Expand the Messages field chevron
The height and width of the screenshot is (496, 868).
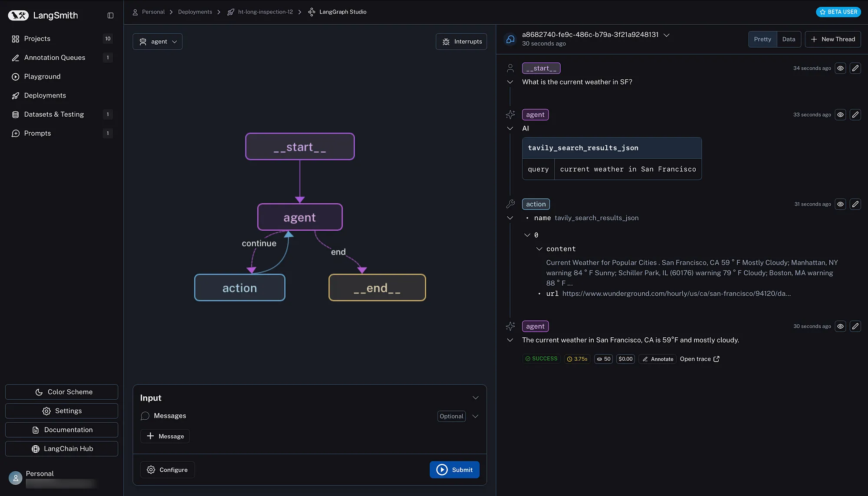(x=475, y=416)
